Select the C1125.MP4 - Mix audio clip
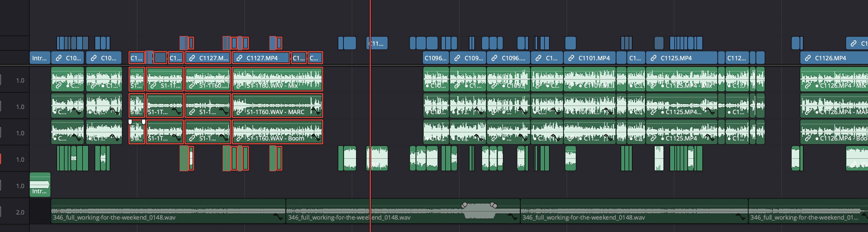The height and width of the screenshot is (232, 868). tap(682, 79)
